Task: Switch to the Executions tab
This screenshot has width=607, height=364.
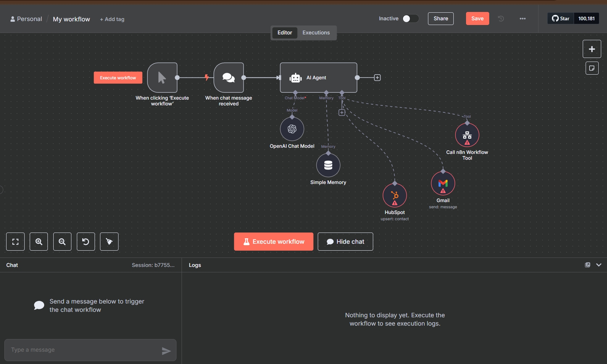Action: (316, 33)
